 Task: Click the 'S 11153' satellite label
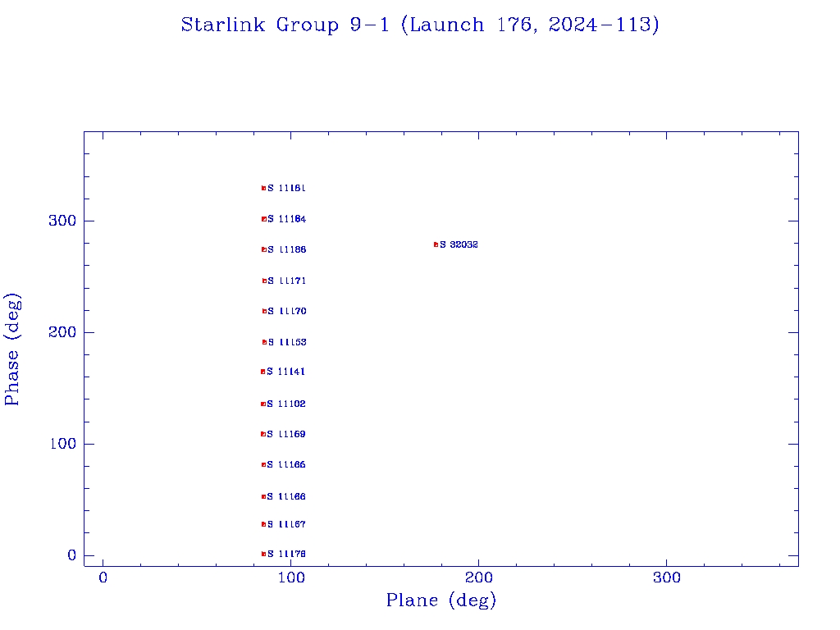[287, 342]
